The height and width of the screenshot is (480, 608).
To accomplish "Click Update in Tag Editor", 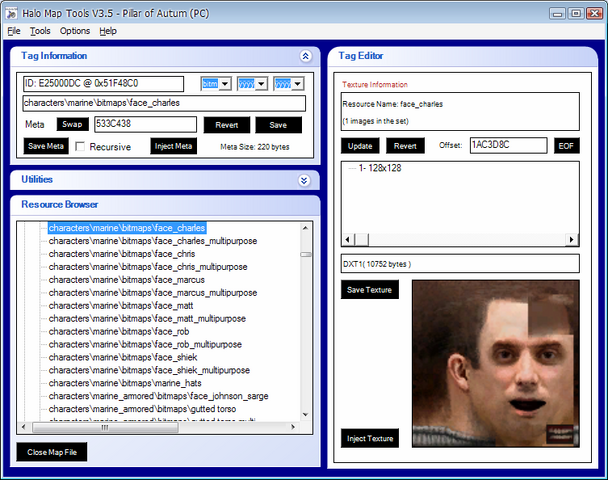I will pyautogui.click(x=360, y=146).
